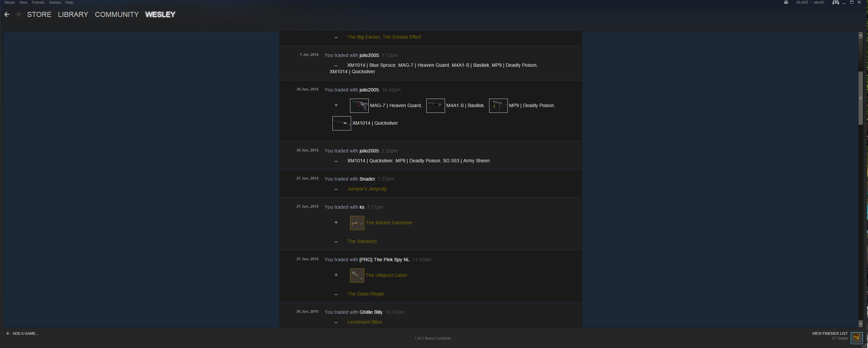This screenshot has height=348, width=868.
Task: Open the Friends menu
Action: (38, 2)
